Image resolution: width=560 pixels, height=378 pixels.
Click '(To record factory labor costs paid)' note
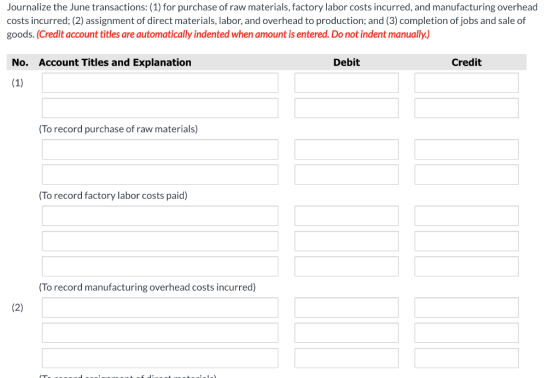(x=113, y=195)
